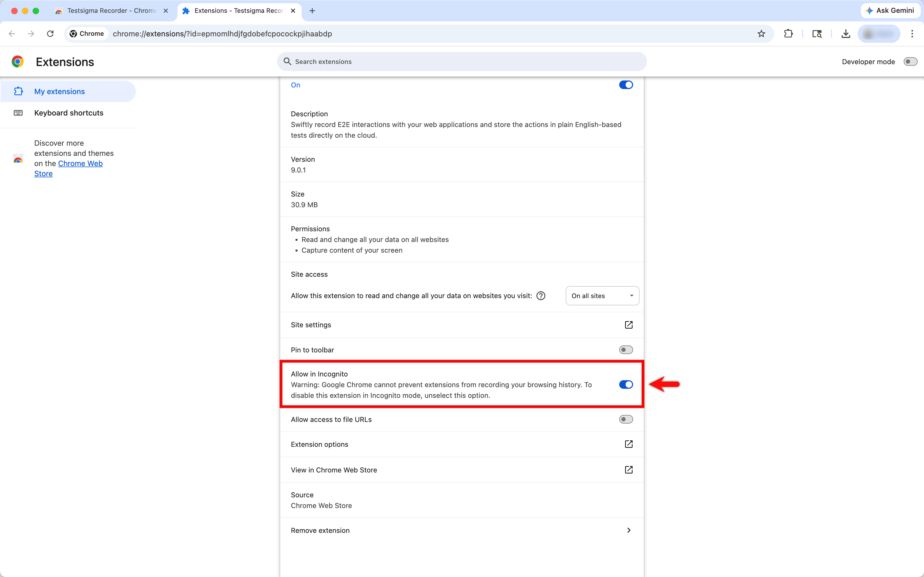Click the Chrome Web Store rainbow icon
The width and height of the screenshot is (924, 577).
(x=18, y=158)
